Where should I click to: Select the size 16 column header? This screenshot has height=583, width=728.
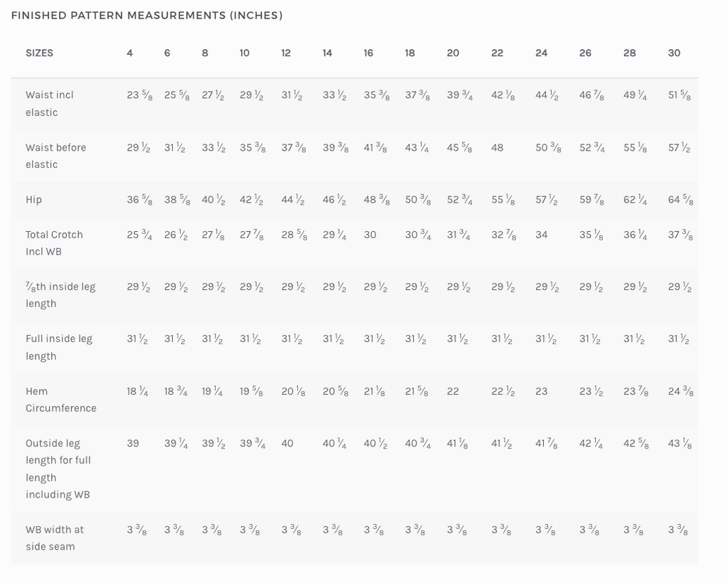click(x=368, y=53)
